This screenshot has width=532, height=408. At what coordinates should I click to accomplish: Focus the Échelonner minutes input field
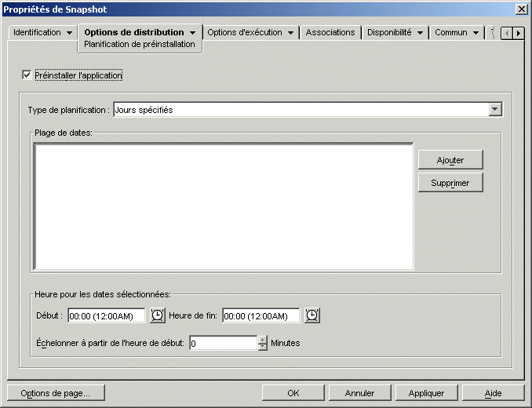pos(224,343)
